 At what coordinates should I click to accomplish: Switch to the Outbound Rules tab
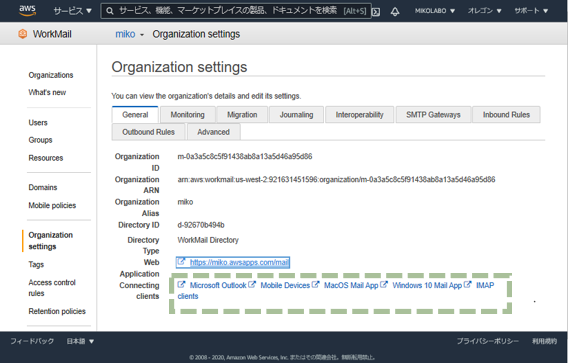(149, 132)
